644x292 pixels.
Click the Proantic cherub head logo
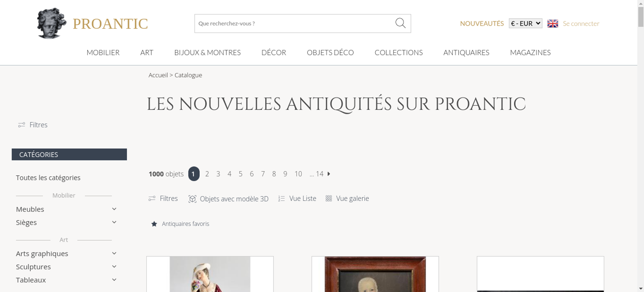click(52, 23)
